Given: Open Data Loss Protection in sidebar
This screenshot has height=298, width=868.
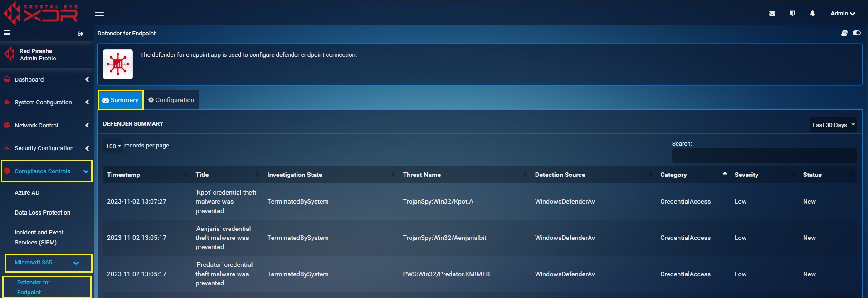Looking at the screenshot, I should [x=42, y=212].
